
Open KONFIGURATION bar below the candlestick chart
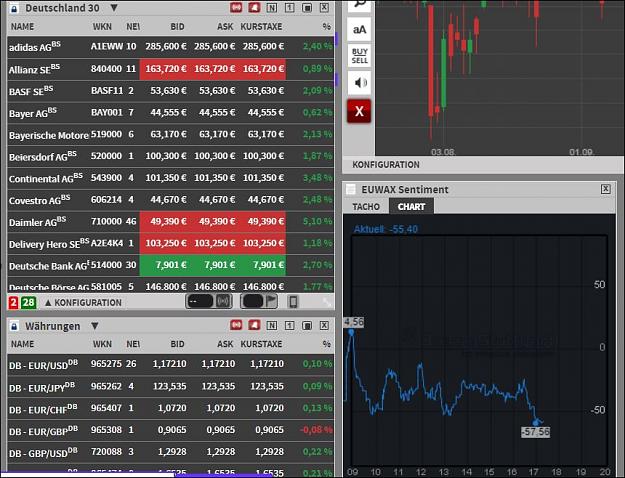(386, 165)
